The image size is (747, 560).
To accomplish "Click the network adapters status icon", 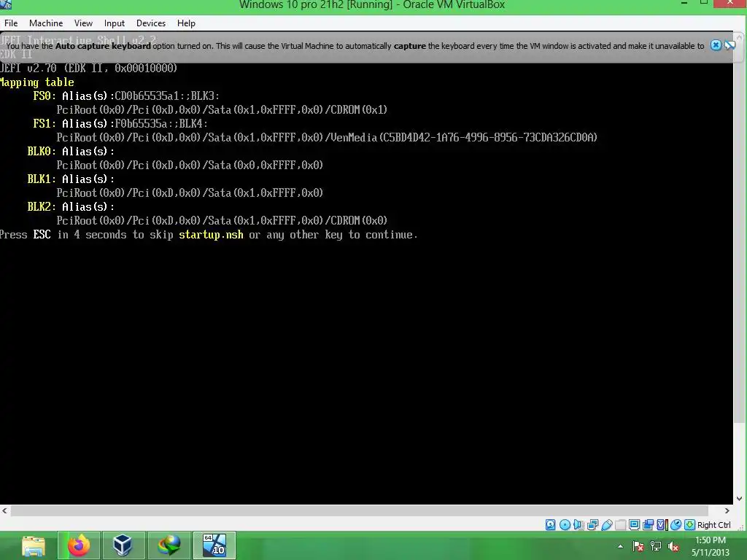I will (x=592, y=525).
